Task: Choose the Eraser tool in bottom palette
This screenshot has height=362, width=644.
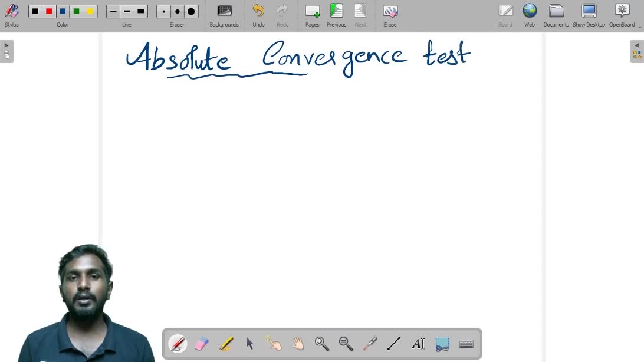Action: tap(202, 344)
